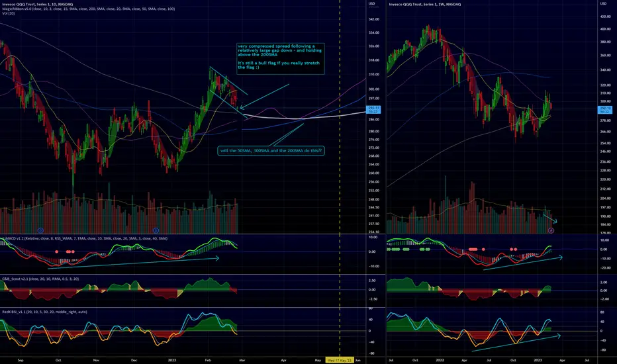Select the Vol (20) indicator legend
The image size is (617, 364).
[8, 13]
